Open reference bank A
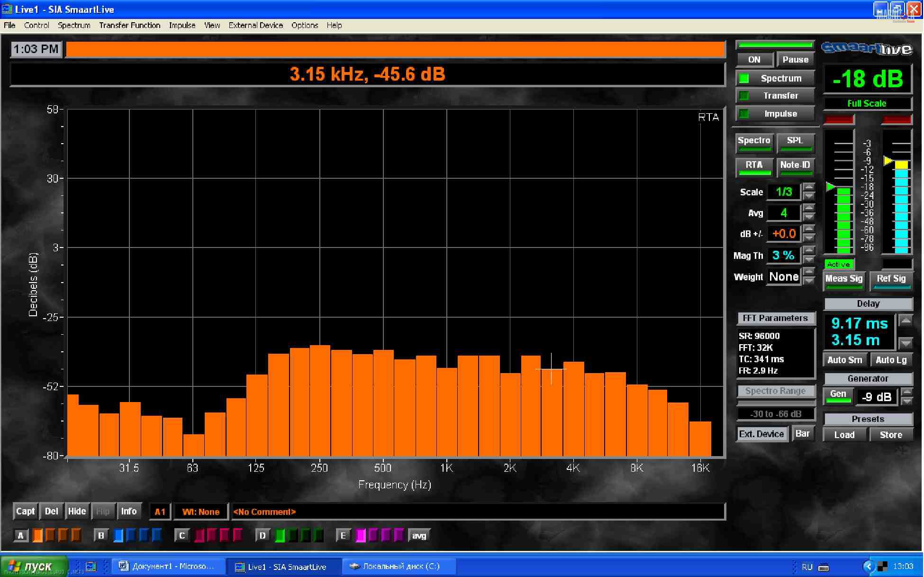 [20, 536]
